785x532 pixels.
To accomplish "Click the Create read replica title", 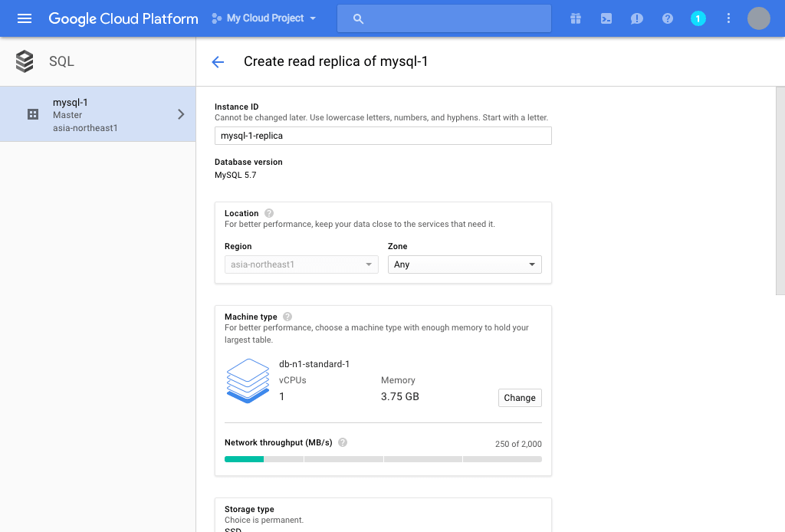I will click(336, 61).
